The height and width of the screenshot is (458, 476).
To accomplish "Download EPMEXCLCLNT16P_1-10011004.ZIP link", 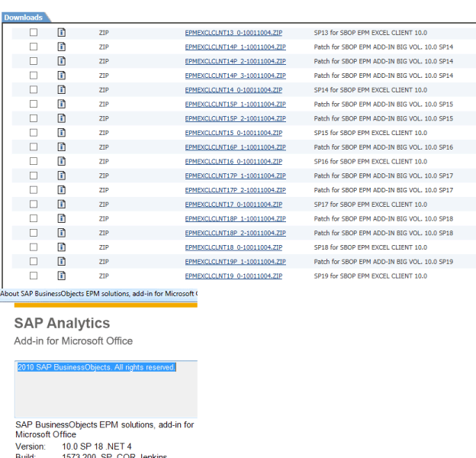I will [x=235, y=147].
